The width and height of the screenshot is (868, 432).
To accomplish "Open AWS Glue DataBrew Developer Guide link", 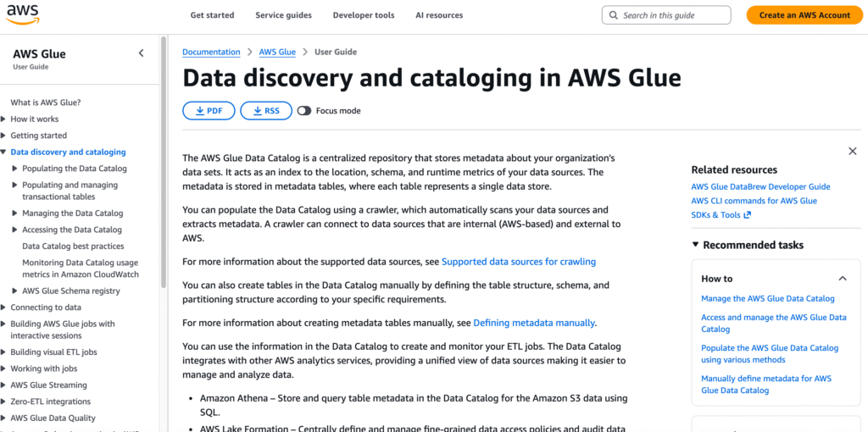I will pyautogui.click(x=760, y=187).
